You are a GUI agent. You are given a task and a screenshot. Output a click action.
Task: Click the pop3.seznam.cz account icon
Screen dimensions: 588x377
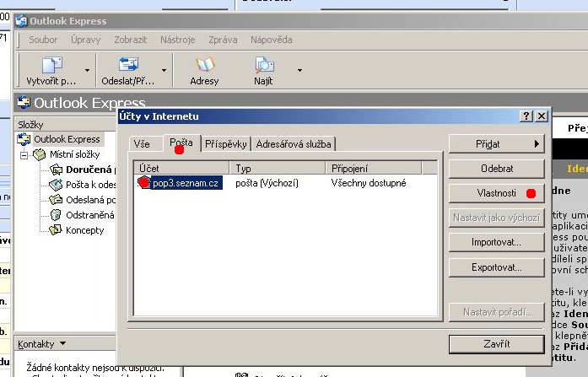[143, 182]
